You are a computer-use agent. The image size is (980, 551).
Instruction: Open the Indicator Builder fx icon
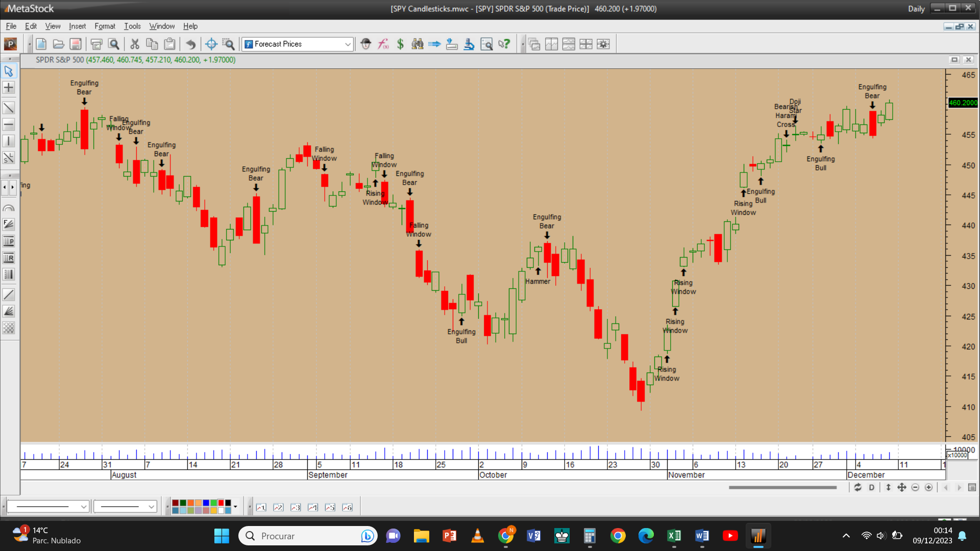[383, 44]
